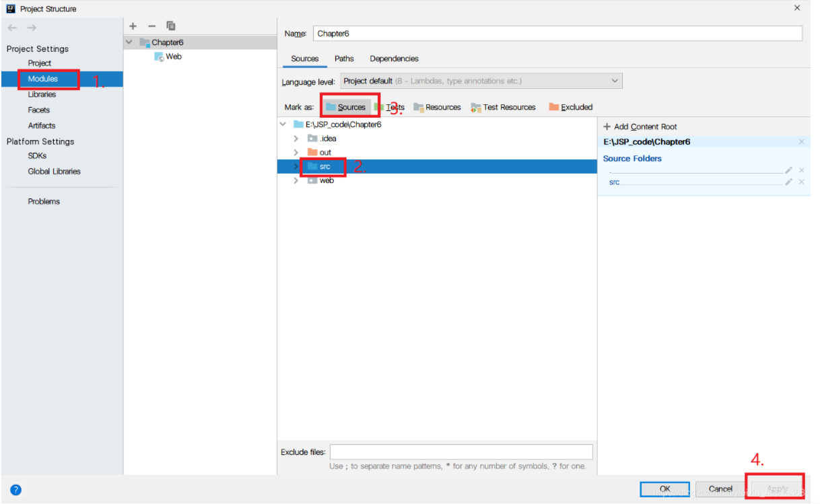Unmark the '.' source folder entry
820x504 pixels.
pos(801,170)
